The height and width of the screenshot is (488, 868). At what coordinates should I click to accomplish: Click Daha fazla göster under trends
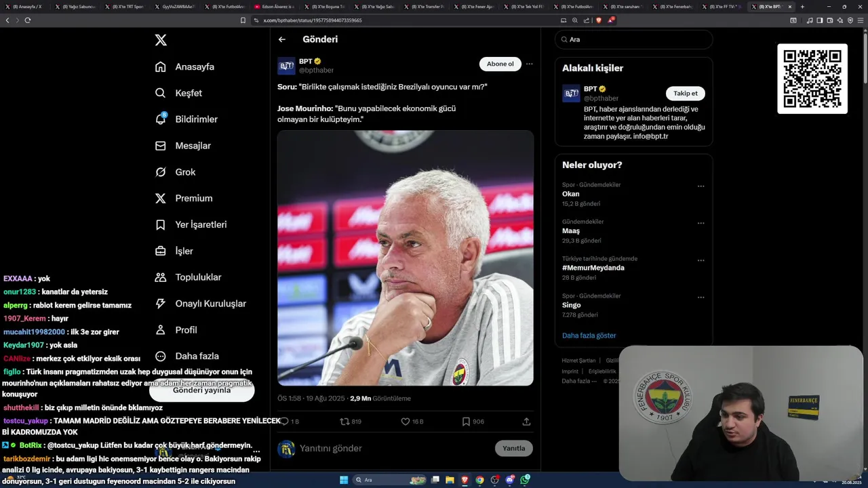point(589,335)
